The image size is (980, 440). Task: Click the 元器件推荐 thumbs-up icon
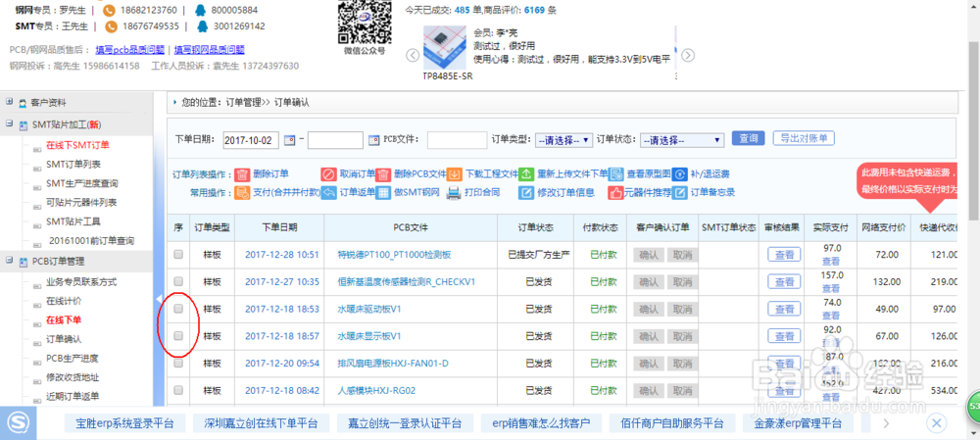[x=615, y=192]
